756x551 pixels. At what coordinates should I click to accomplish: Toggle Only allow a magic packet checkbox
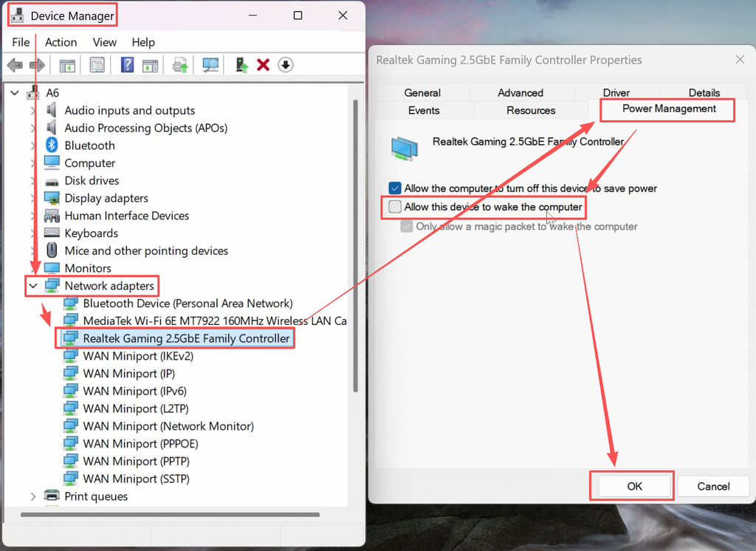407,226
